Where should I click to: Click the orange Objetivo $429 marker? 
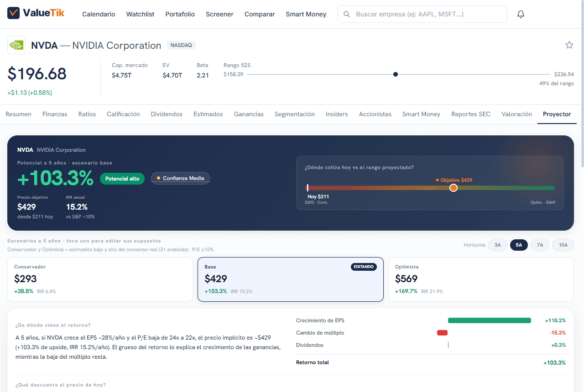click(453, 188)
